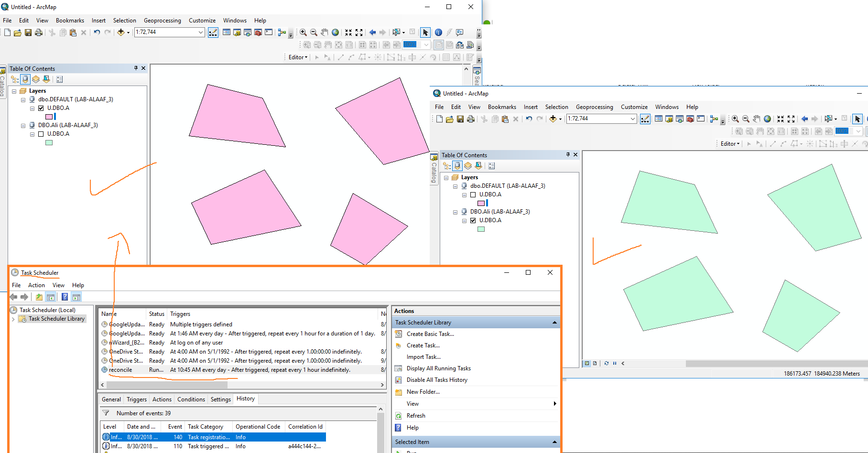Click Add Data icon in pink-polygon ArcMap window

pyautogui.click(x=121, y=32)
